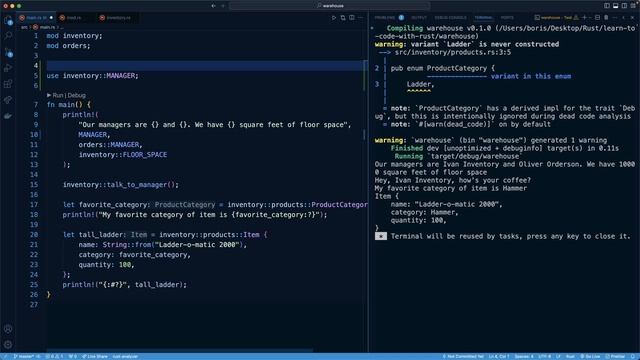
Task: Toggle the secondary side bar layout icon
Action: (624, 6)
